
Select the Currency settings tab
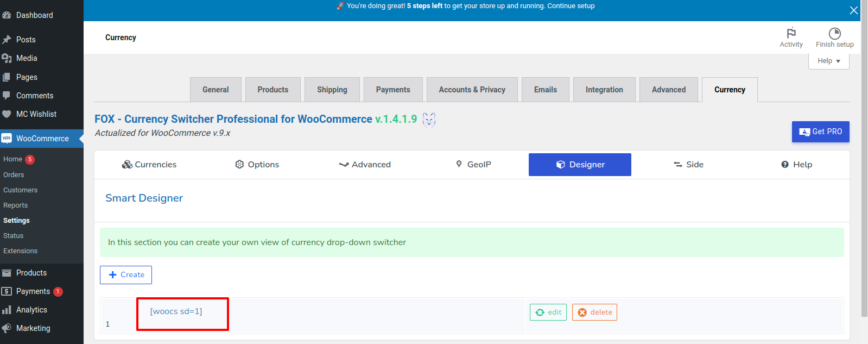pyautogui.click(x=730, y=90)
